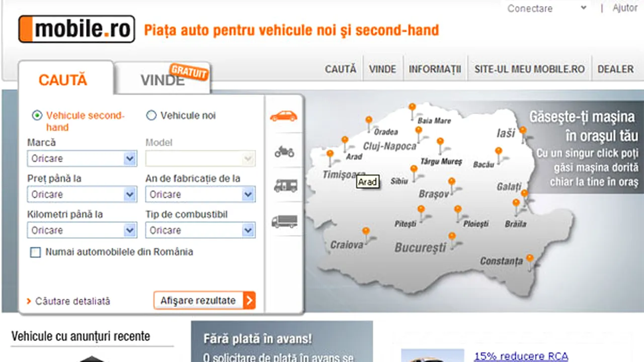Open INFORMAȚII menu item
Viewport: 644px width, 362px height.
coord(435,69)
